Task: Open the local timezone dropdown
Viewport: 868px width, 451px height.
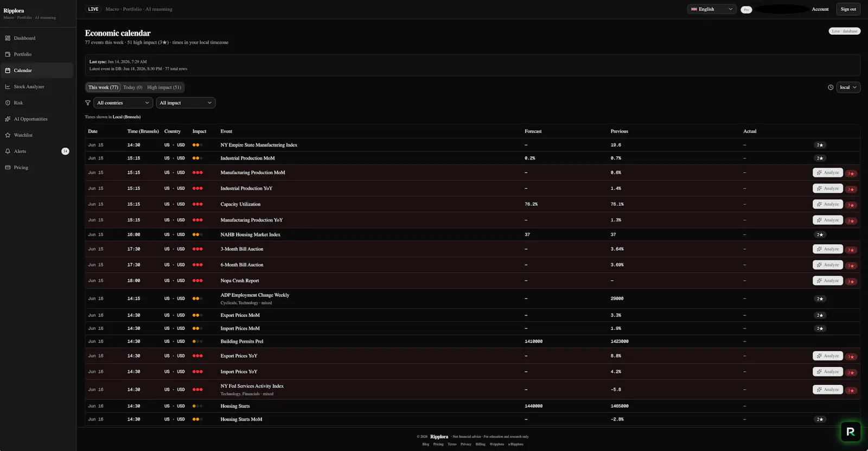Action: (x=848, y=87)
